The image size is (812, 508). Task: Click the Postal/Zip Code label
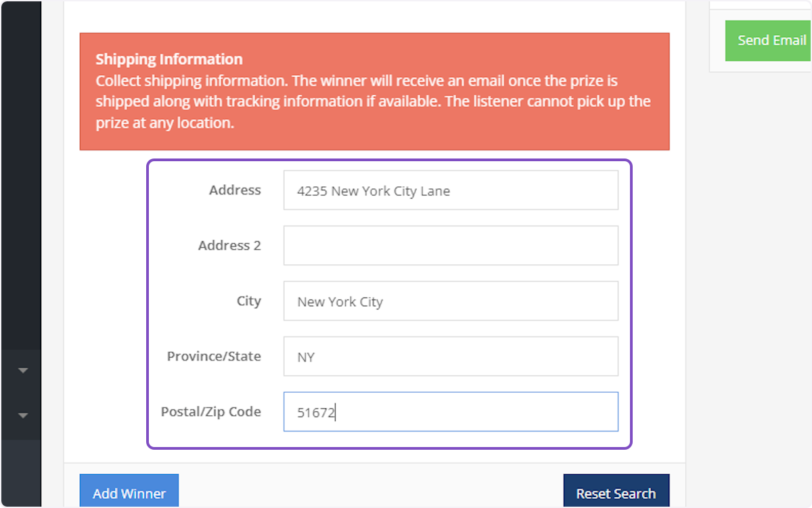pos(210,412)
